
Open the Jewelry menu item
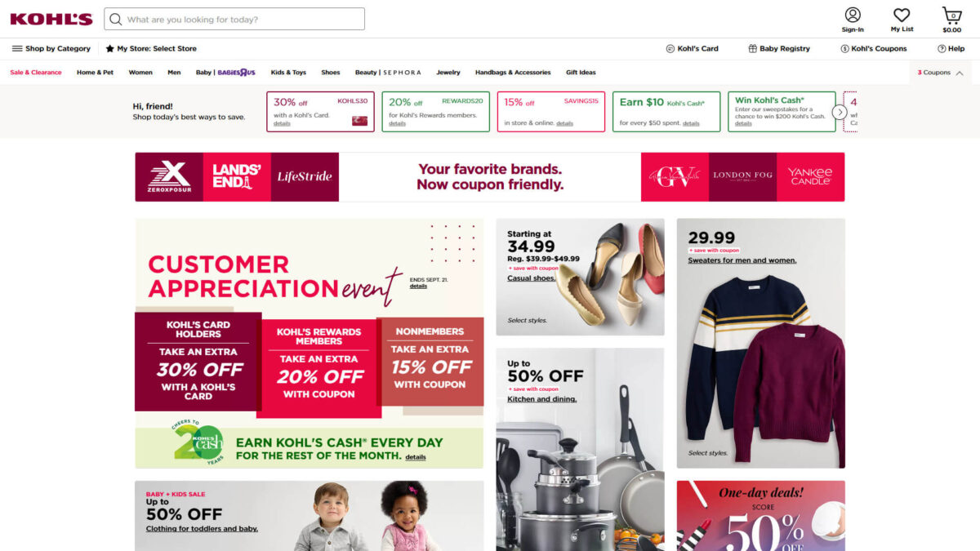[448, 73]
